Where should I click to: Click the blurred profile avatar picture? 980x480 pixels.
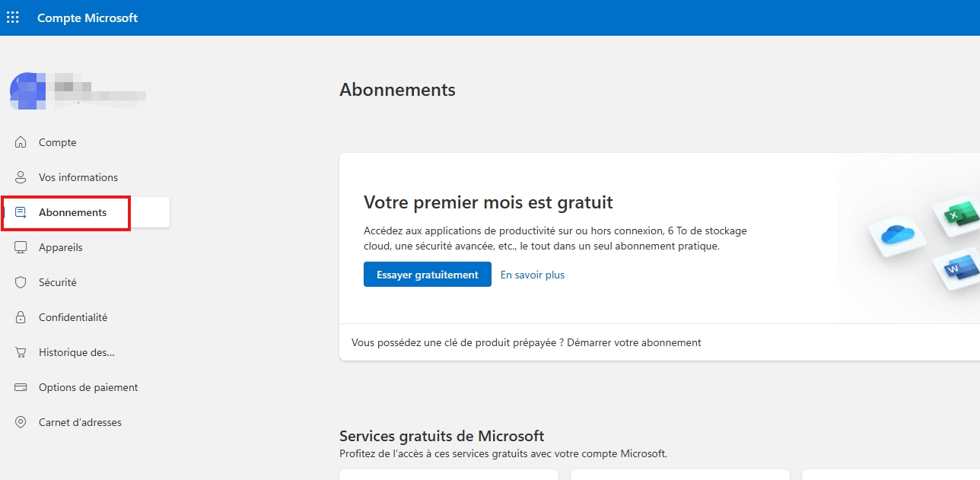point(27,90)
